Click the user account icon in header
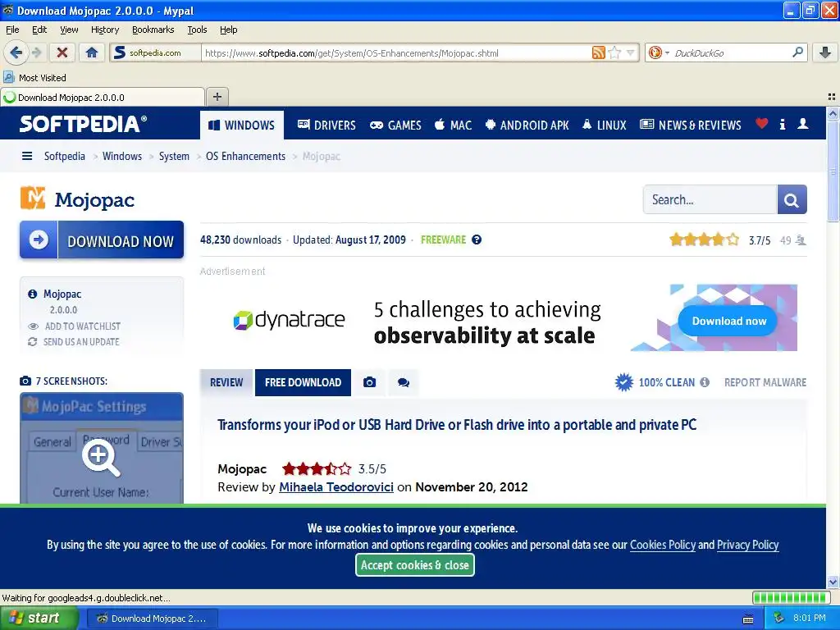This screenshot has width=840, height=630. coord(802,124)
